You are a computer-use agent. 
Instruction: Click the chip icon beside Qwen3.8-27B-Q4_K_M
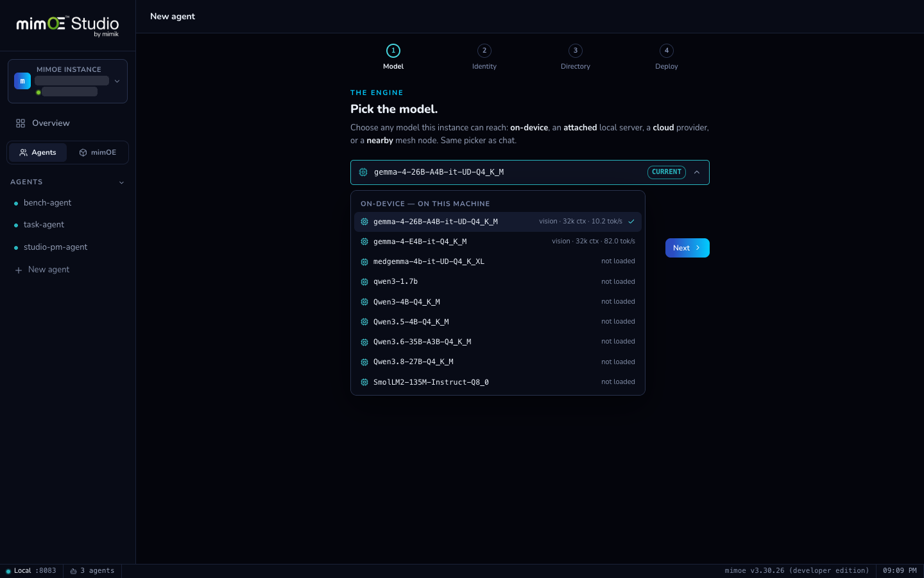coord(364,362)
